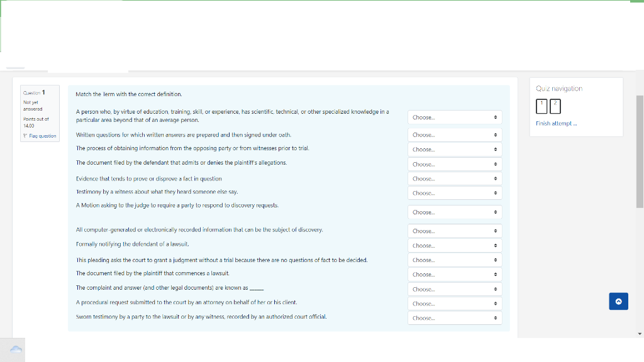Open dropdown for judgment without a trial pleading
The height and width of the screenshot is (362, 644).
(455, 260)
